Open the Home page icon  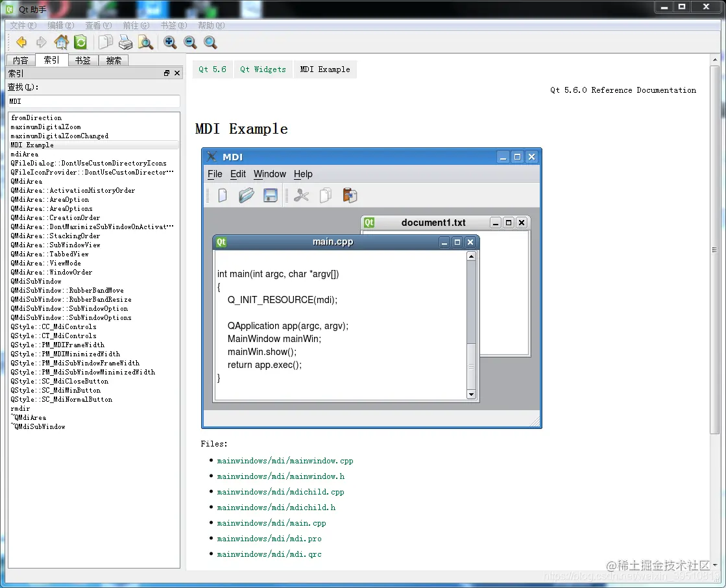pyautogui.click(x=61, y=43)
